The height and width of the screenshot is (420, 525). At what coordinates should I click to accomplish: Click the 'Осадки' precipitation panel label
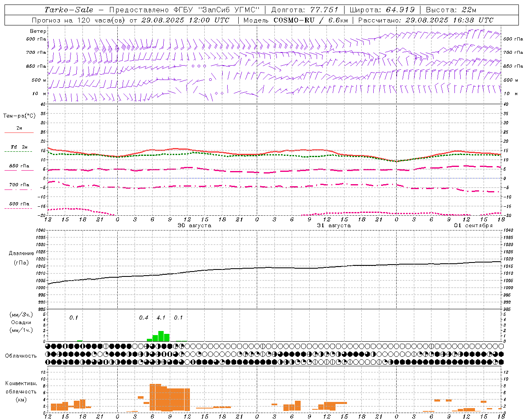(21, 322)
